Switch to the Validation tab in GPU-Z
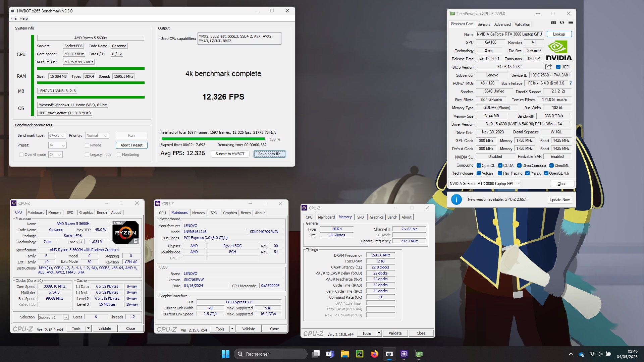Viewport: 644px width, 362px height. click(x=522, y=24)
